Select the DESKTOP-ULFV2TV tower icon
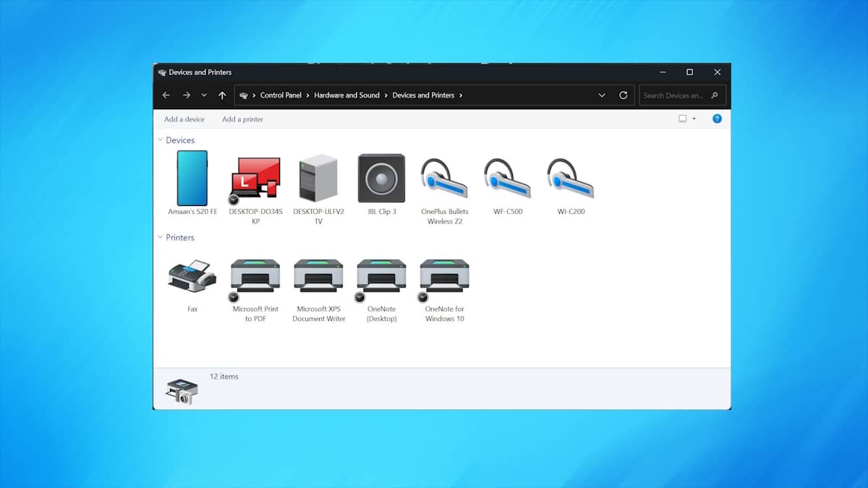 coord(318,179)
